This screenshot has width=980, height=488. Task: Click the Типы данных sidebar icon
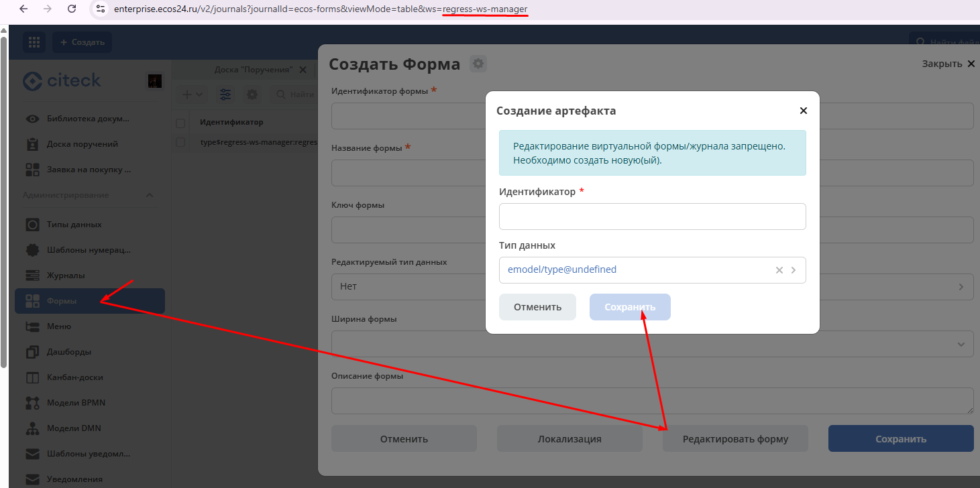[32, 225]
